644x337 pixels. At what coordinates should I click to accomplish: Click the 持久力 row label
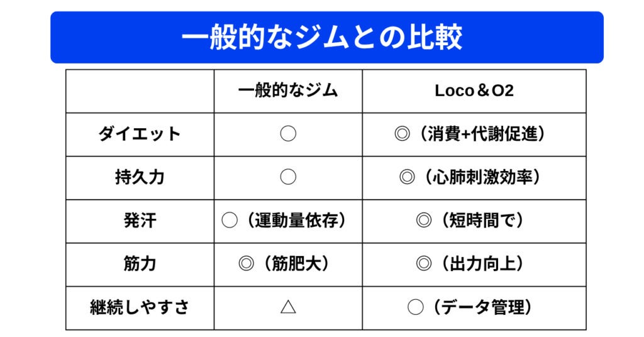click(140, 177)
